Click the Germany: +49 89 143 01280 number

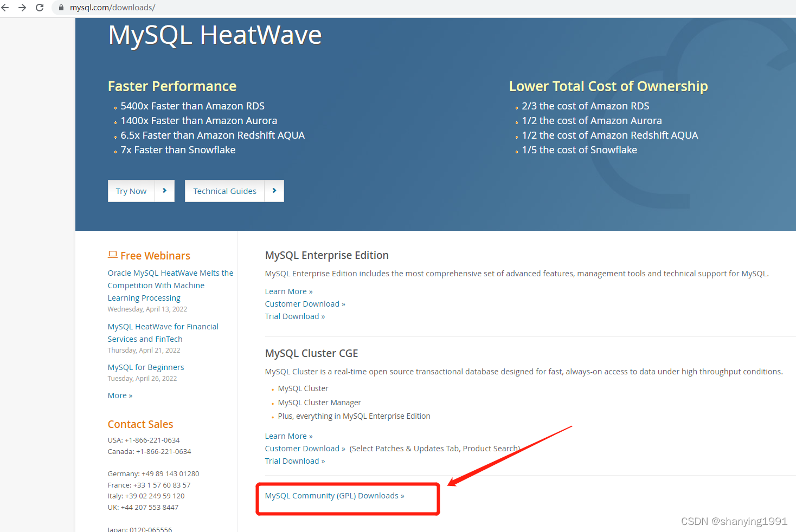pyautogui.click(x=153, y=474)
